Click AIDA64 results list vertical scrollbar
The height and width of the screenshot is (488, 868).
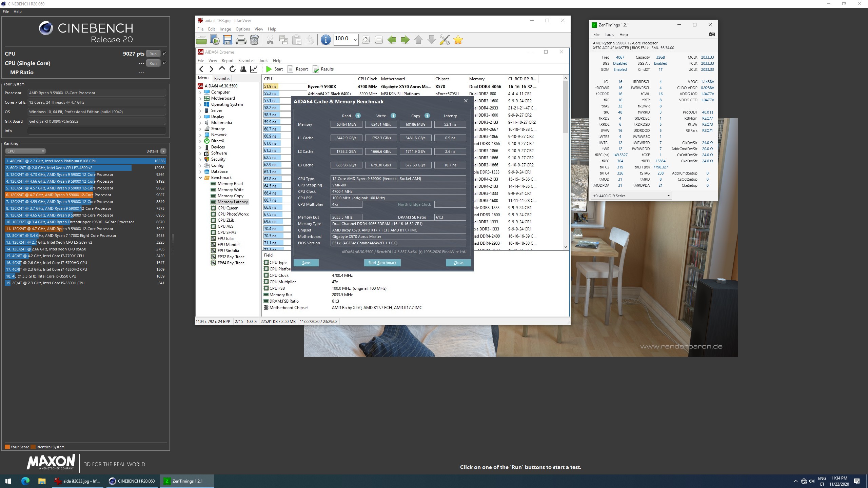click(565, 163)
